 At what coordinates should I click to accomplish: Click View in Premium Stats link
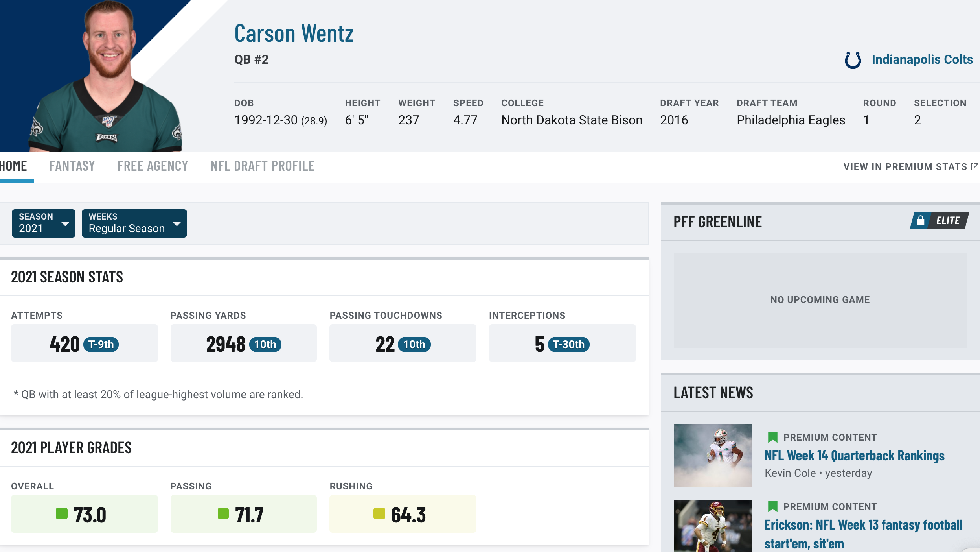(905, 167)
